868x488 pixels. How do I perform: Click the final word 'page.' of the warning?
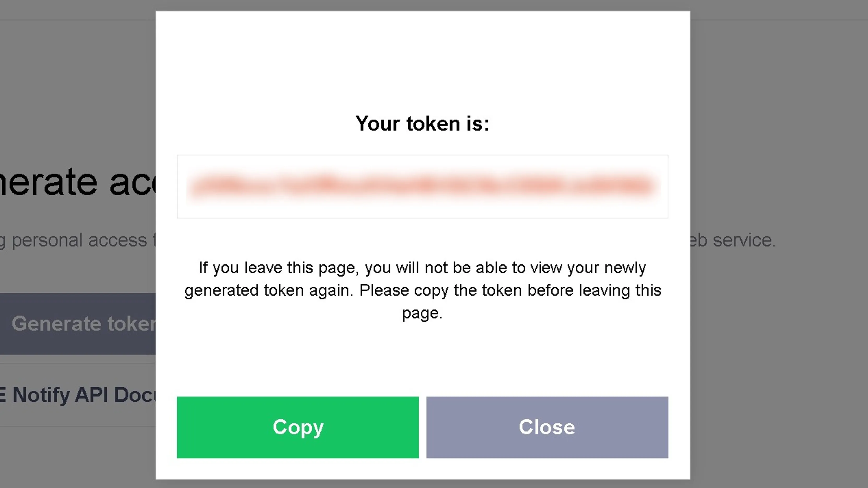(x=422, y=313)
